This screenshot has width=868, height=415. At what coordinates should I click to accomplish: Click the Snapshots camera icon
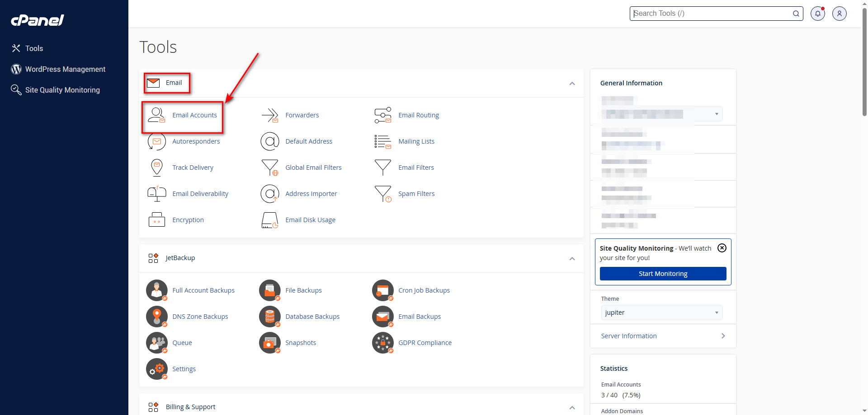click(269, 343)
